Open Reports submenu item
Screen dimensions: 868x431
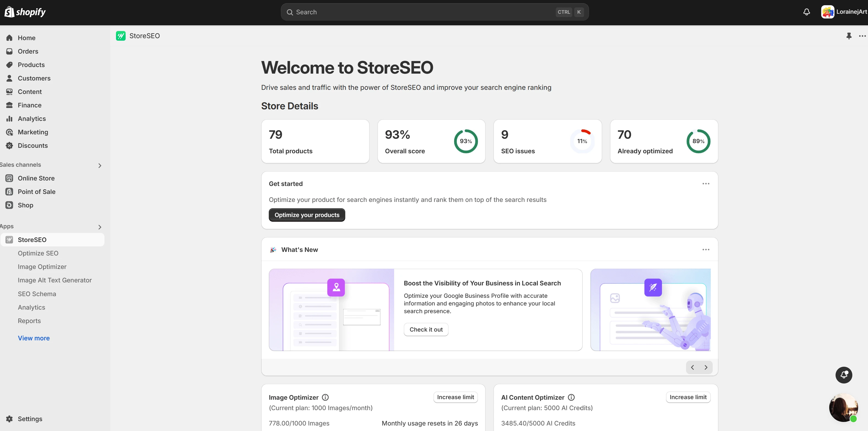point(29,321)
